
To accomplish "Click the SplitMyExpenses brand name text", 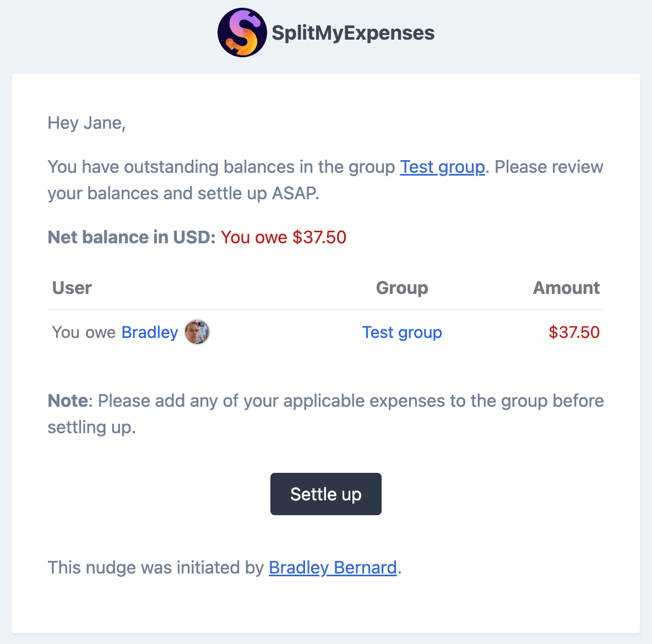I will [353, 33].
